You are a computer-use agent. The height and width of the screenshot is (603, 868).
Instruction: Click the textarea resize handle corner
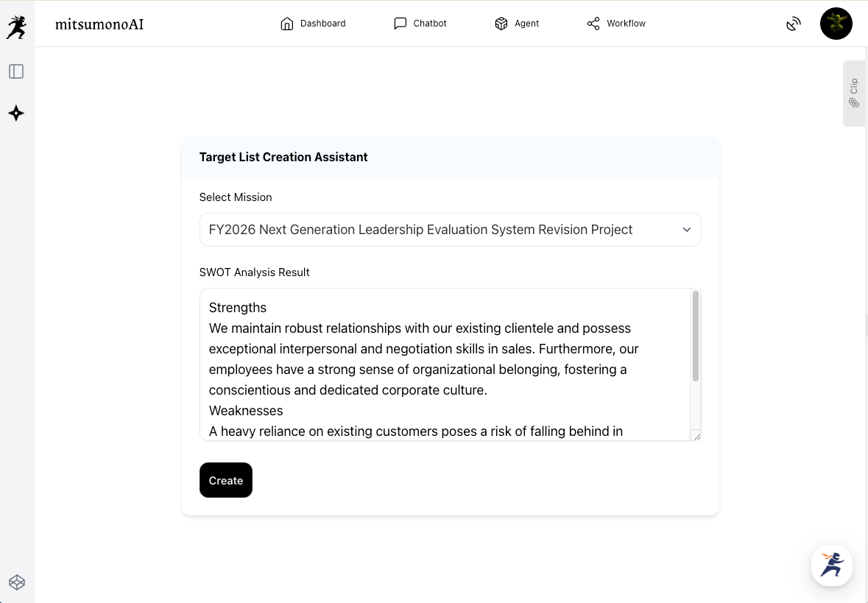(696, 436)
